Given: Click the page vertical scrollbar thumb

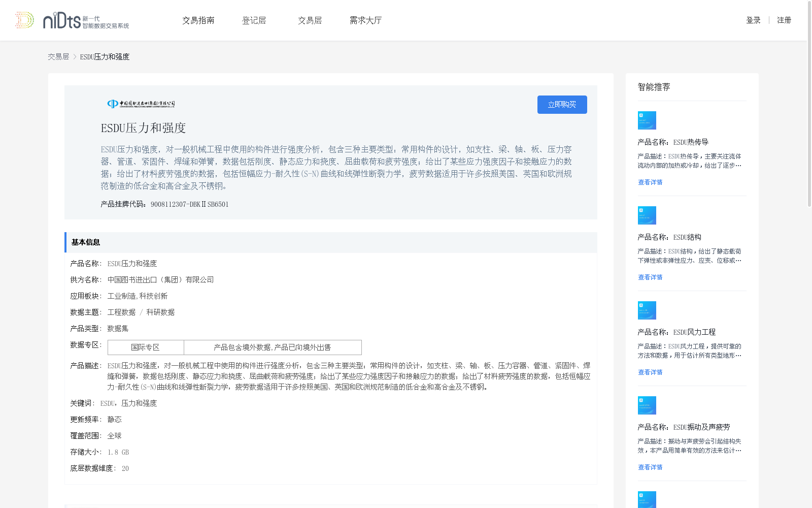Looking at the screenshot, I should pos(809,104).
